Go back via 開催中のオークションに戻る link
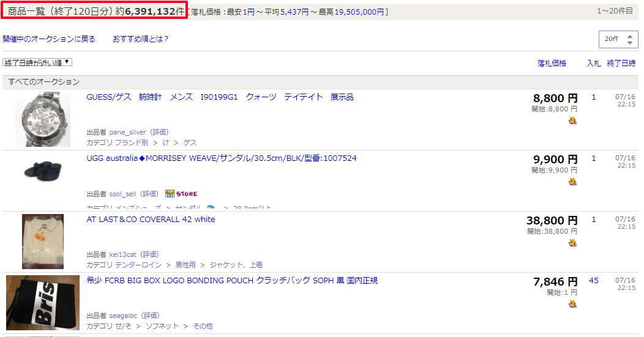Screen dimensions: 644x337 (x=49, y=39)
